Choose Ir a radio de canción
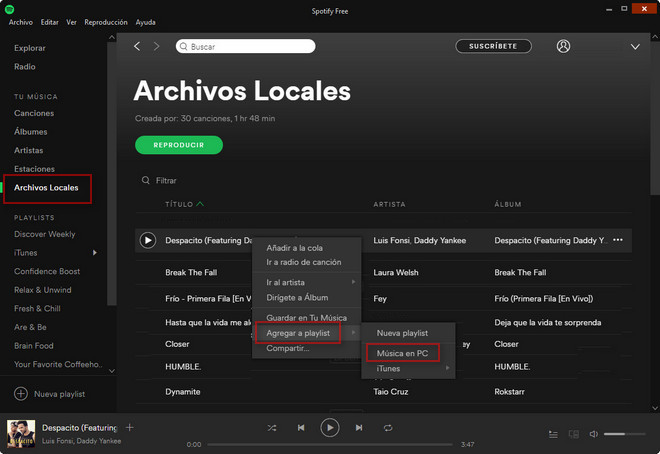This screenshot has width=660, height=454. click(x=306, y=262)
